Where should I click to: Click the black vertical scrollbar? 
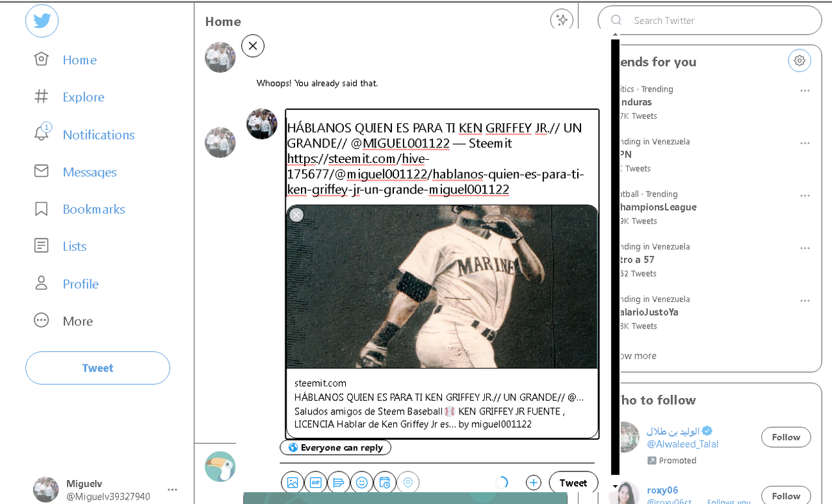point(615,257)
